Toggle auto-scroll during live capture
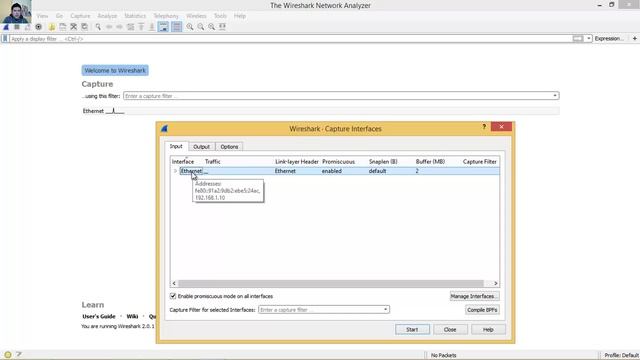This screenshot has width=640, height=360. 163,27
